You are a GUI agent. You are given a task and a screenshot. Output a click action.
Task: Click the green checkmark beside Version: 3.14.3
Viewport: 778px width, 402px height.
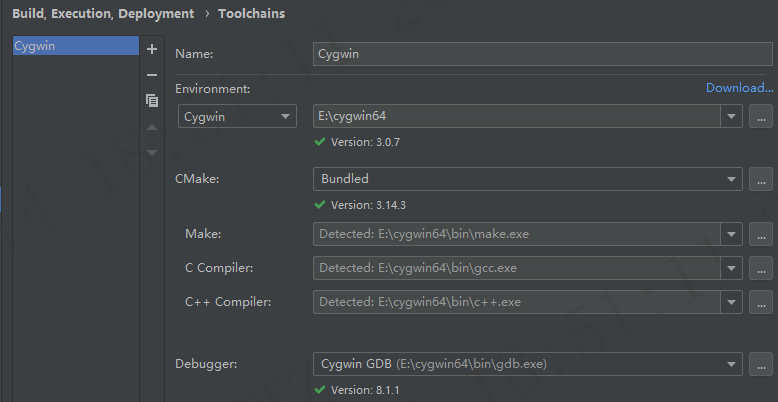coord(320,204)
